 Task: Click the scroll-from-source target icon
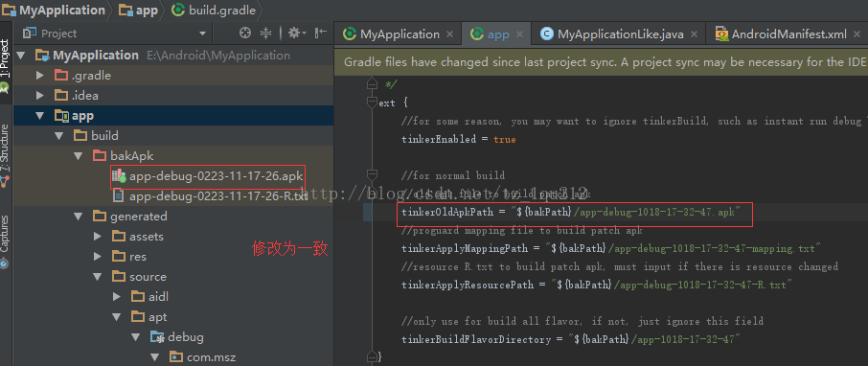pyautogui.click(x=244, y=34)
